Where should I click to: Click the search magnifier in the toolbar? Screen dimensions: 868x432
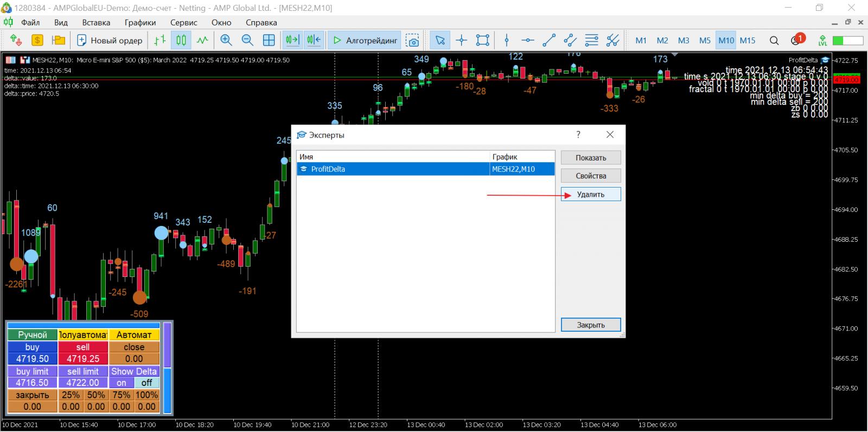point(774,40)
